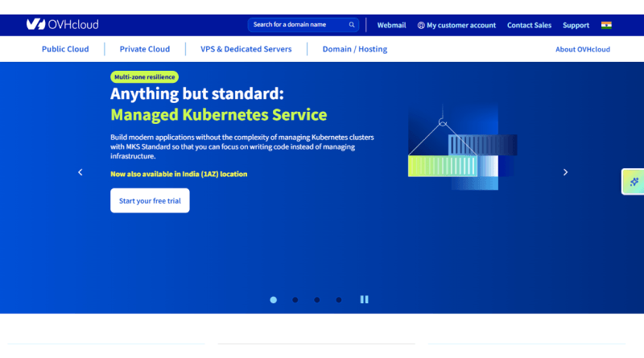Open the Private Cloud menu
The height and width of the screenshot is (358, 644).
coord(145,49)
